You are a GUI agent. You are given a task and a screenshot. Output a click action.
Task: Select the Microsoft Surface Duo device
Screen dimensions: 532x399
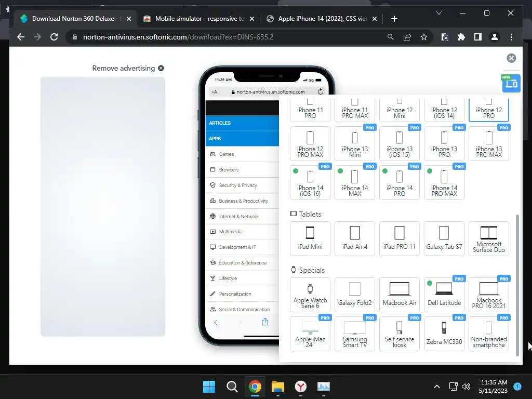[x=488, y=238]
